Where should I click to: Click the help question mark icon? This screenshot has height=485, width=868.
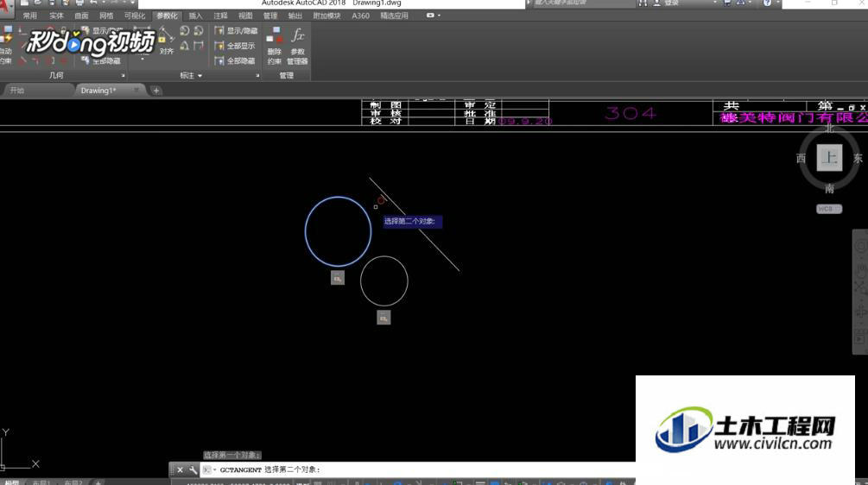(x=767, y=3)
